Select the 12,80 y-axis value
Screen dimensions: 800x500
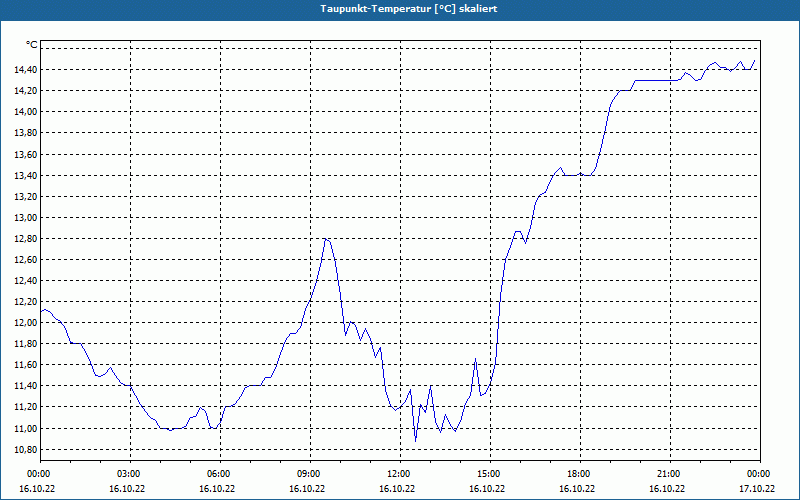tap(26, 239)
